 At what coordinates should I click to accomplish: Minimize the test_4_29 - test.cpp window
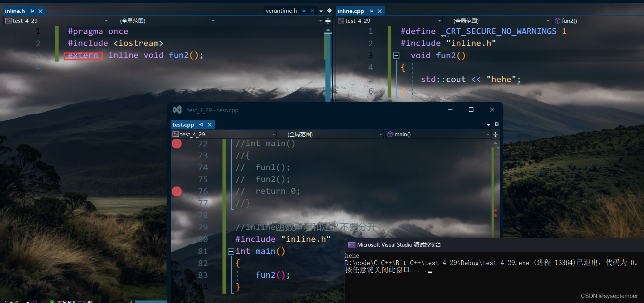[450, 110]
